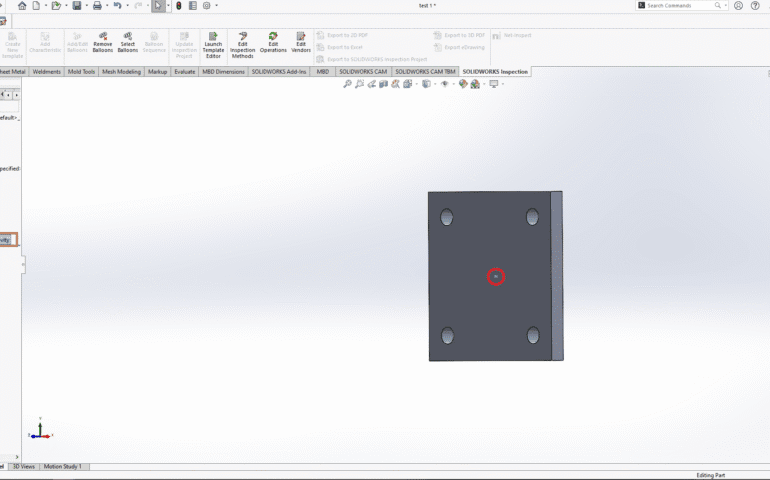Open View Settings monitor icon
This screenshot has height=480, width=770.
(494, 84)
